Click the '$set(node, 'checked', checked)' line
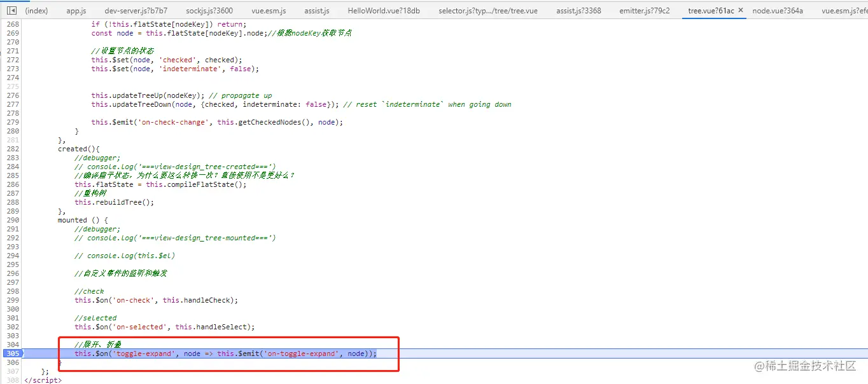Viewport: 868px width, 384px height. pos(167,60)
